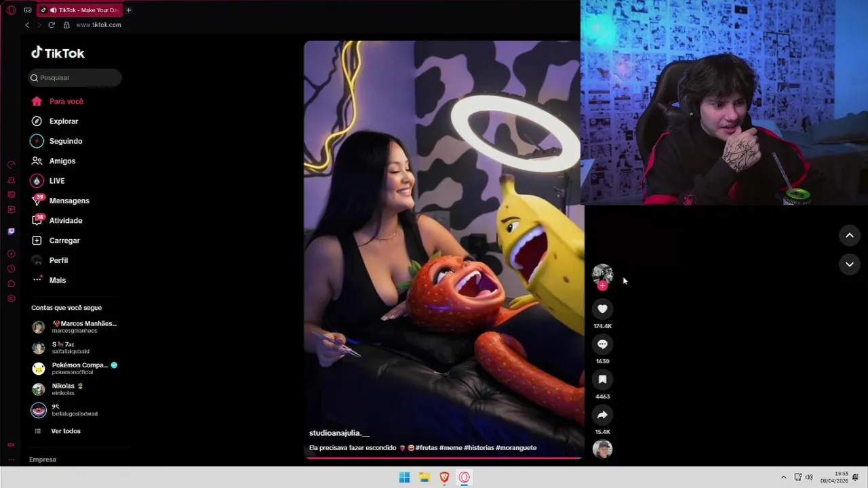This screenshot has height=488, width=868.
Task: Open the #moranguete hashtag
Action: pyautogui.click(x=516, y=448)
